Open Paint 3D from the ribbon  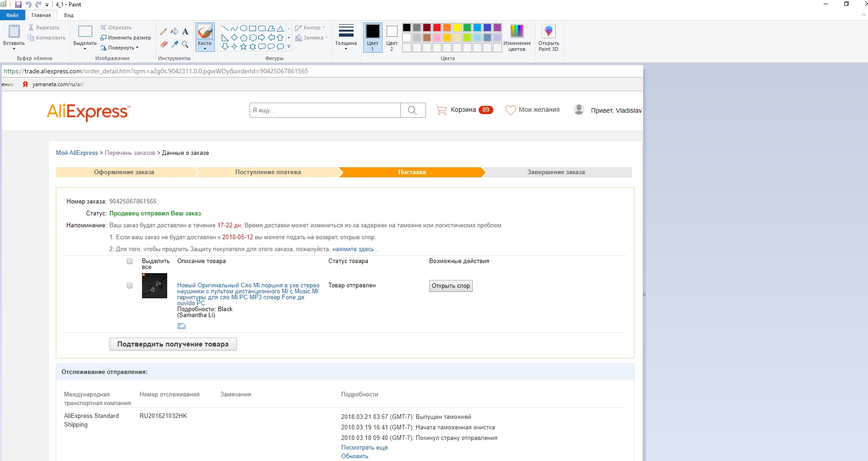click(x=548, y=38)
